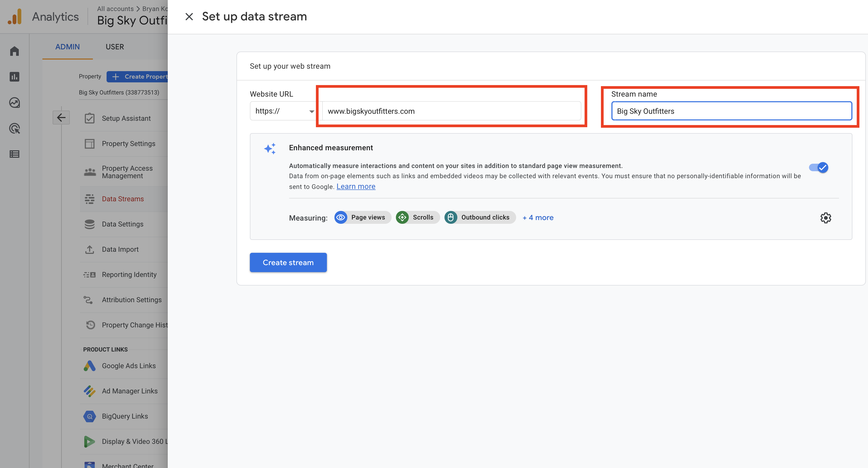868x468 pixels.
Task: Click the Setup Assistant checkbox icon
Action: pyautogui.click(x=90, y=118)
